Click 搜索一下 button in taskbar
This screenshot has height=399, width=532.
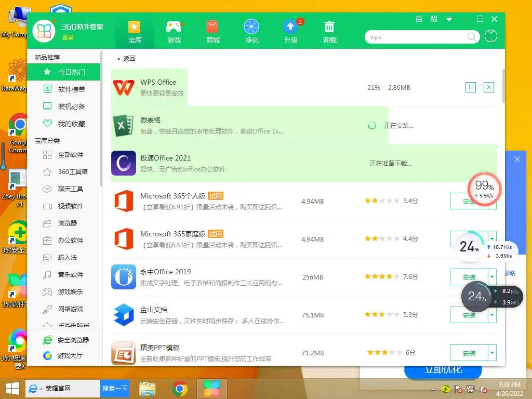click(115, 389)
